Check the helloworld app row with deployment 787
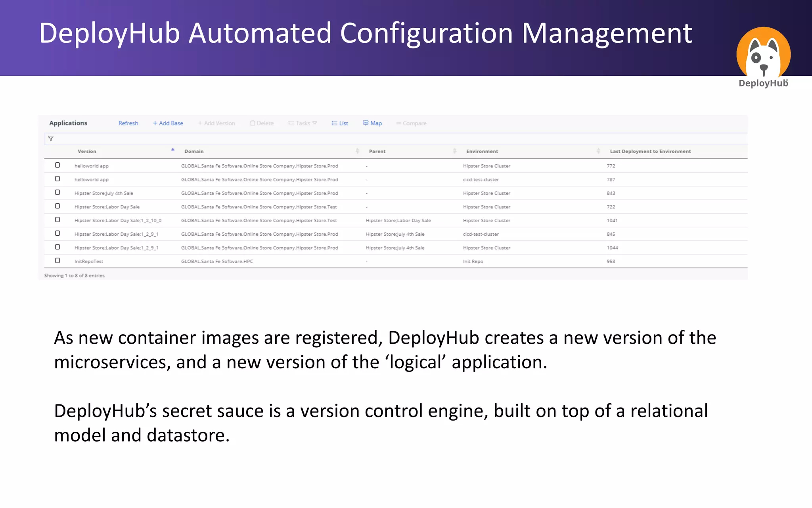 pos(57,179)
